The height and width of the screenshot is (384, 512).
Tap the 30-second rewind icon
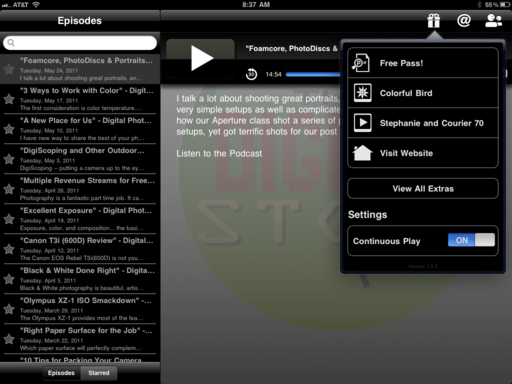click(x=251, y=74)
